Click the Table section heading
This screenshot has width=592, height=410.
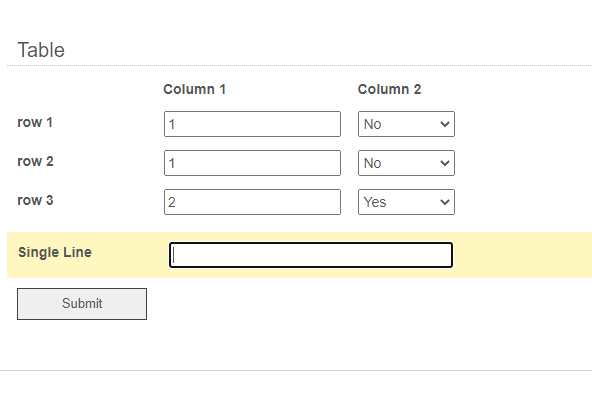pyautogui.click(x=41, y=50)
